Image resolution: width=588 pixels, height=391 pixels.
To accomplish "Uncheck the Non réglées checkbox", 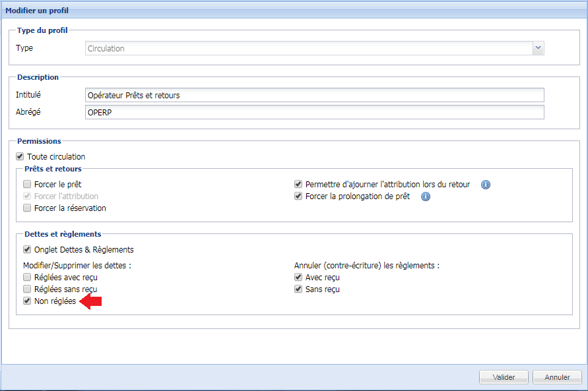I will pyautogui.click(x=27, y=301).
